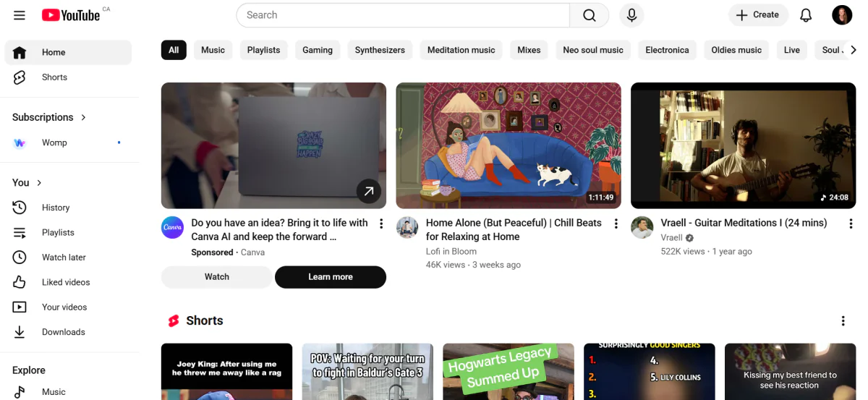This screenshot has height=400, width=868.
Task: Open the Vraell channel name link
Action: (x=672, y=238)
